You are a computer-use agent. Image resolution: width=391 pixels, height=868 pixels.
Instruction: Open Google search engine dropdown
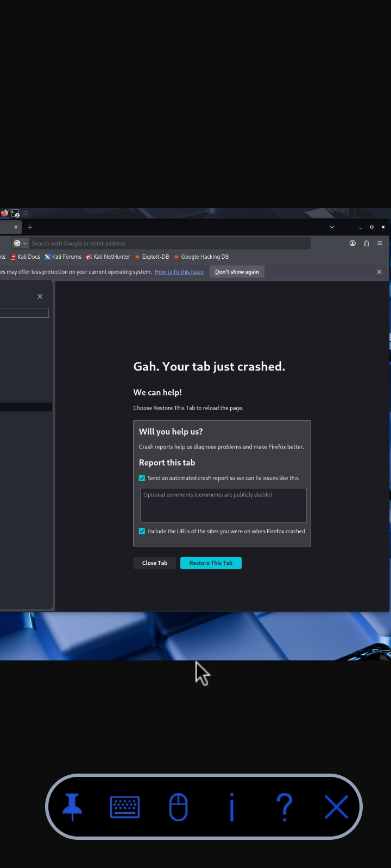pyautogui.click(x=20, y=244)
